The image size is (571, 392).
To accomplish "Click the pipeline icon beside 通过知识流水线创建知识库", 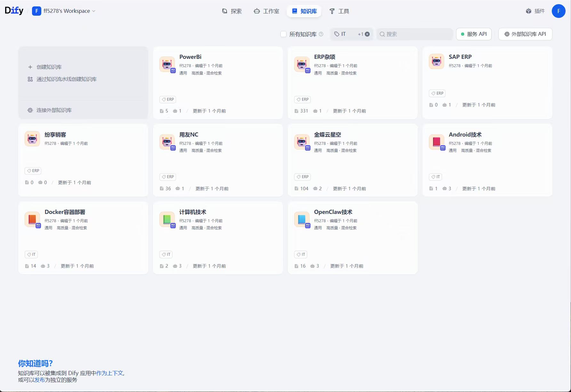I will click(x=30, y=79).
